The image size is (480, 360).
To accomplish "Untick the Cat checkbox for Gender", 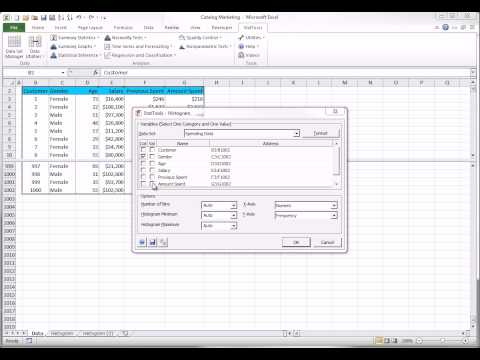I will click(x=143, y=156).
